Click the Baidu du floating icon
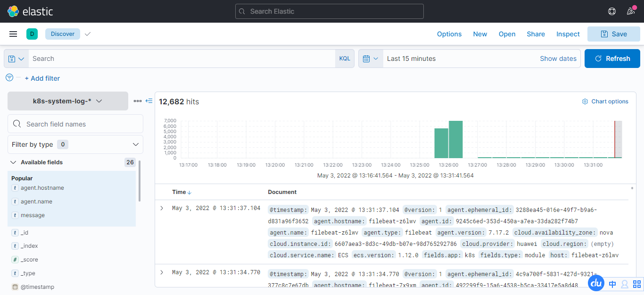The height and width of the screenshot is (295, 644). [596, 283]
